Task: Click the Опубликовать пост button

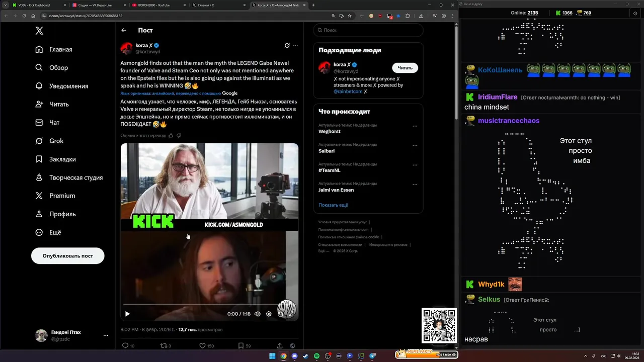Action: tap(68, 255)
